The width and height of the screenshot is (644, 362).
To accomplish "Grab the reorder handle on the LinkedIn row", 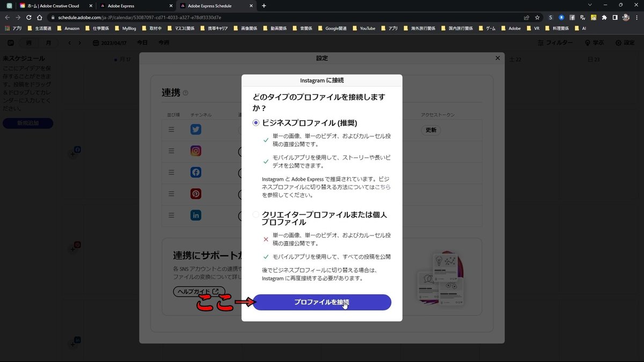I will click(x=172, y=215).
